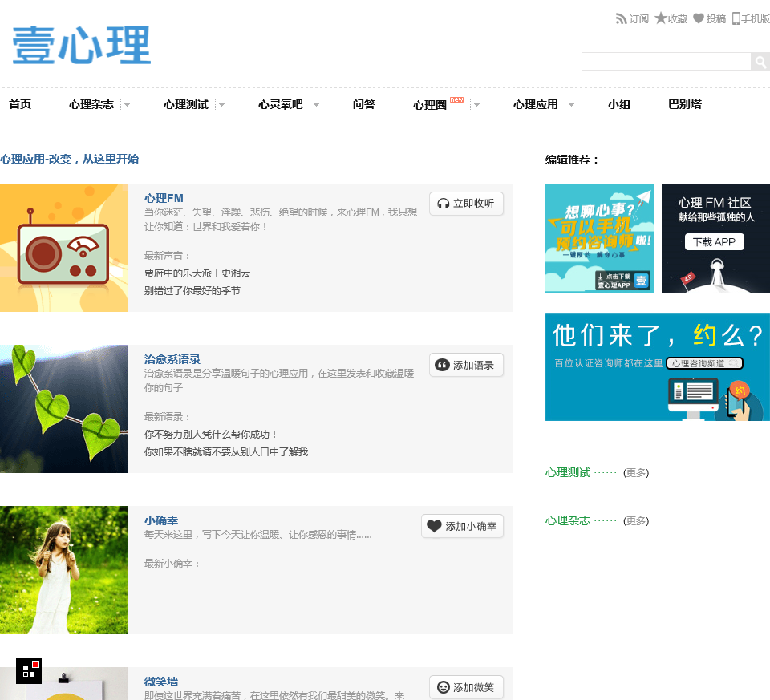This screenshot has width=770, height=700.
Task: Click the magnifier search button
Action: coord(760,62)
